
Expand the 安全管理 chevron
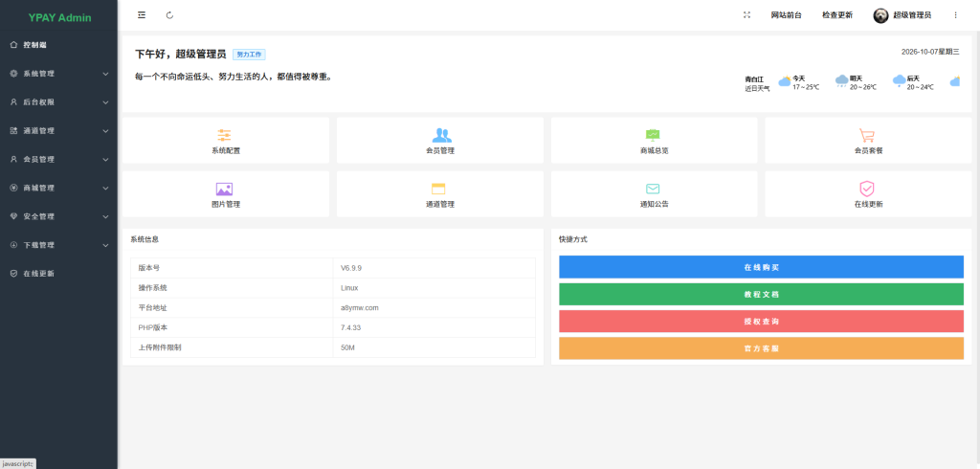coord(105,217)
